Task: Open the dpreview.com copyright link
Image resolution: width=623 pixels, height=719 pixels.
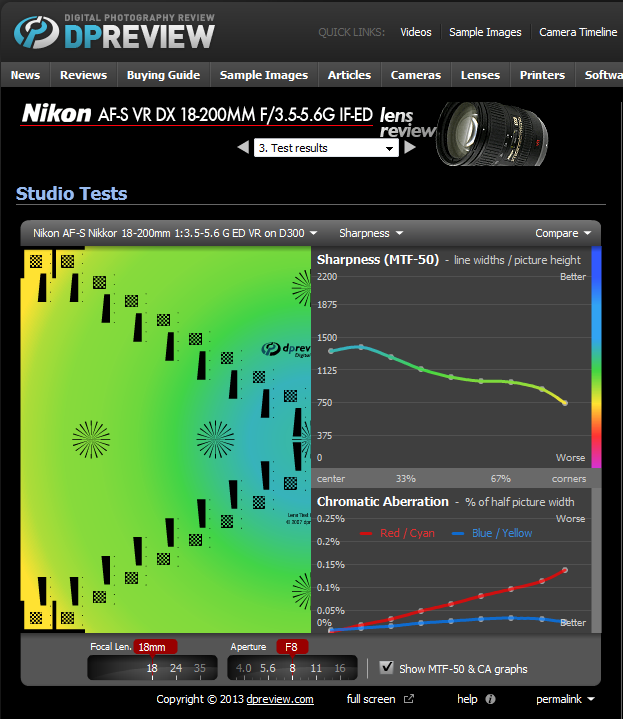Action: pyautogui.click(x=280, y=699)
